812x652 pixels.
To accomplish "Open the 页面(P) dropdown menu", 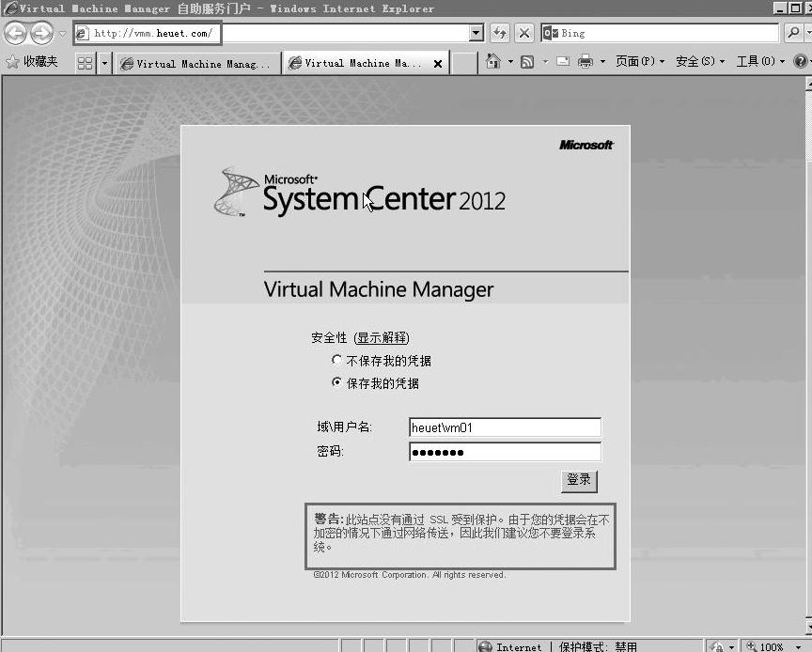I will click(x=639, y=62).
